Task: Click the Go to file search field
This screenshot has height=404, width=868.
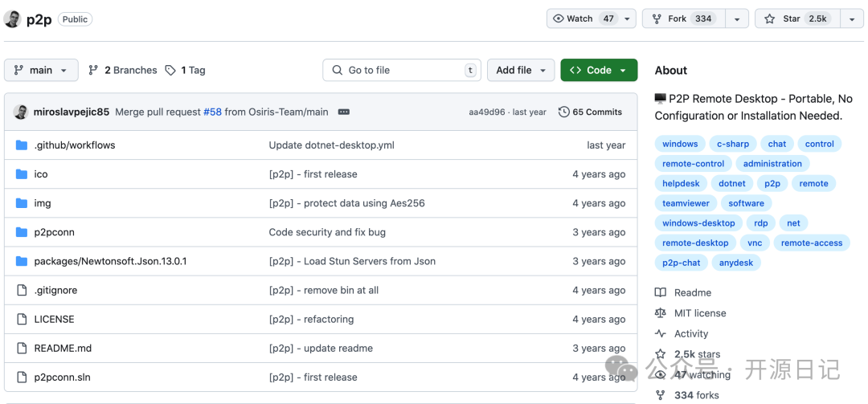Action: coord(402,71)
